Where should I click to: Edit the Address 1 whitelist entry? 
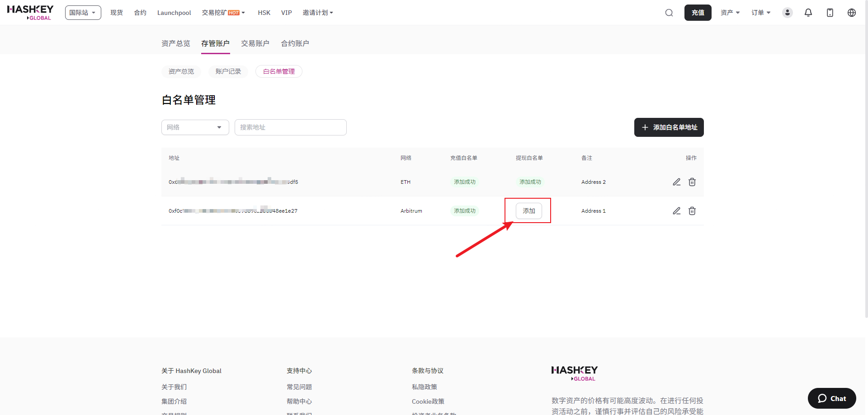click(x=677, y=211)
